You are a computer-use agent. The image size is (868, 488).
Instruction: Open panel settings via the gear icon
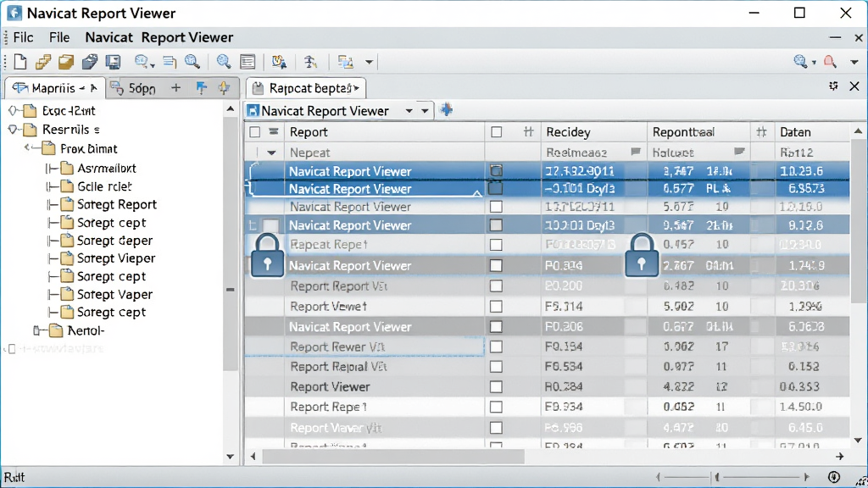(x=833, y=86)
